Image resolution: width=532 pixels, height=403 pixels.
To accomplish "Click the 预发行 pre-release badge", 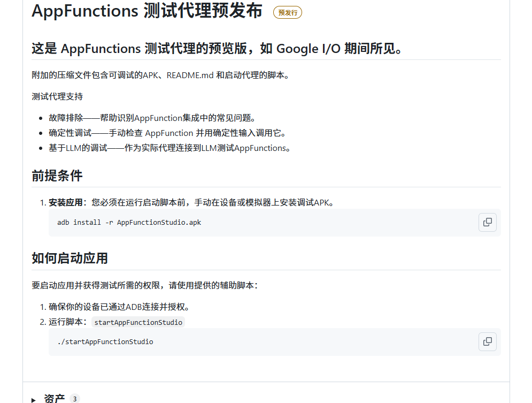I will (287, 12).
